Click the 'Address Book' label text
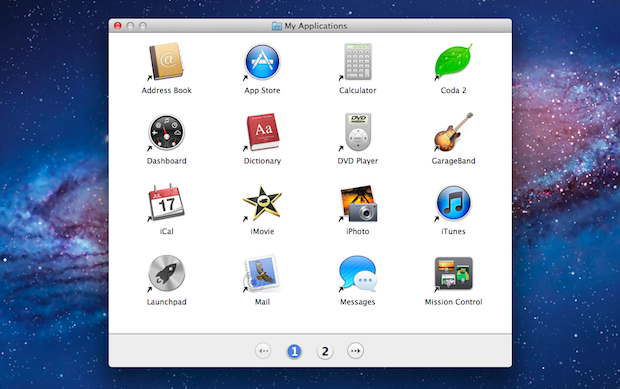Viewport: 620px width, 389px height. click(166, 90)
